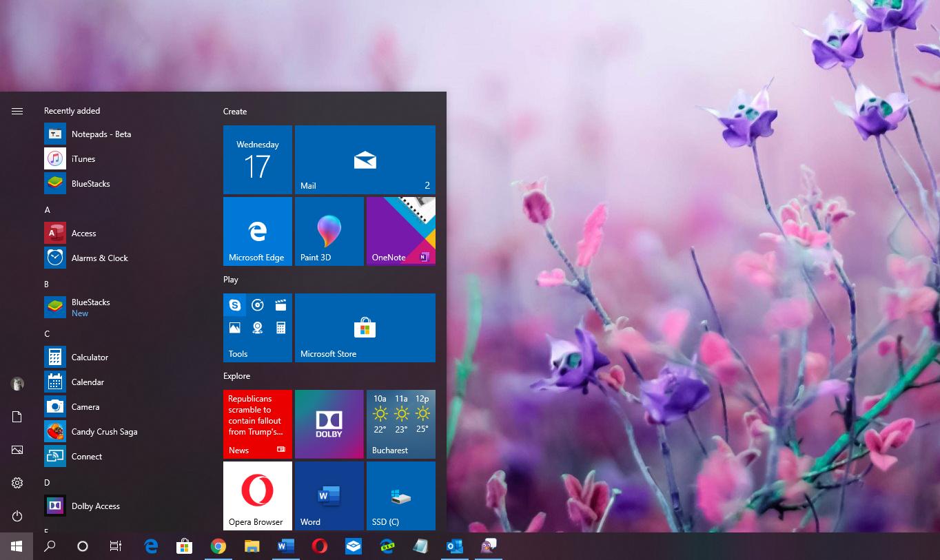Open the user account avatar
The height and width of the screenshot is (560, 940).
[17, 384]
